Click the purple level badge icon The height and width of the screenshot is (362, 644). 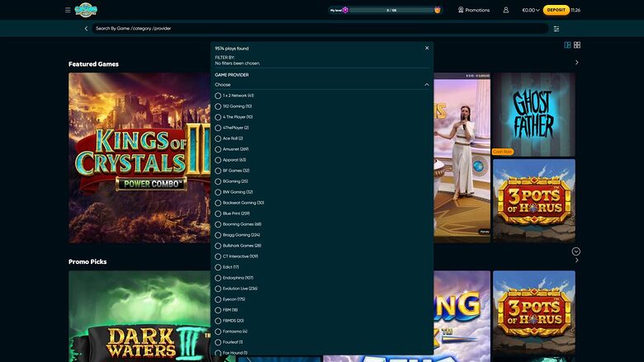click(x=345, y=10)
